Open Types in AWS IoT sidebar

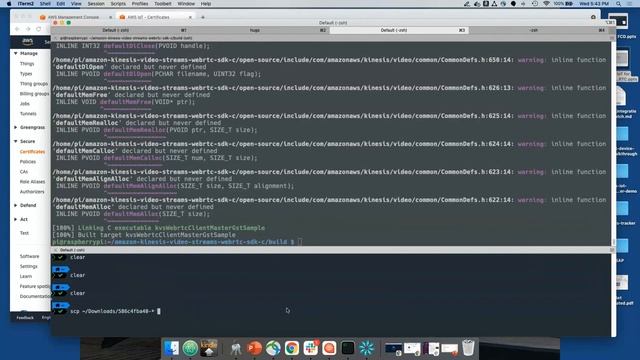[26, 74]
